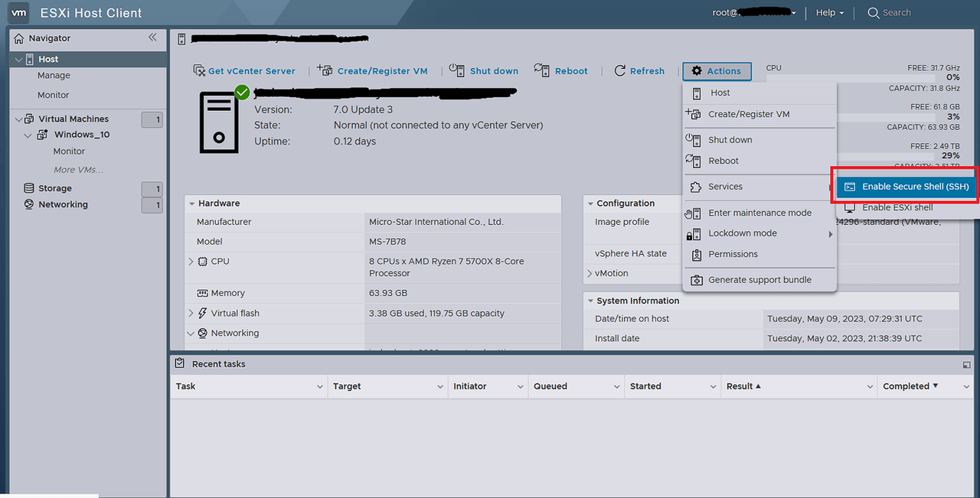Click the Windows_10 VM icon
Image resolution: width=980 pixels, height=498 pixels.
click(x=43, y=135)
